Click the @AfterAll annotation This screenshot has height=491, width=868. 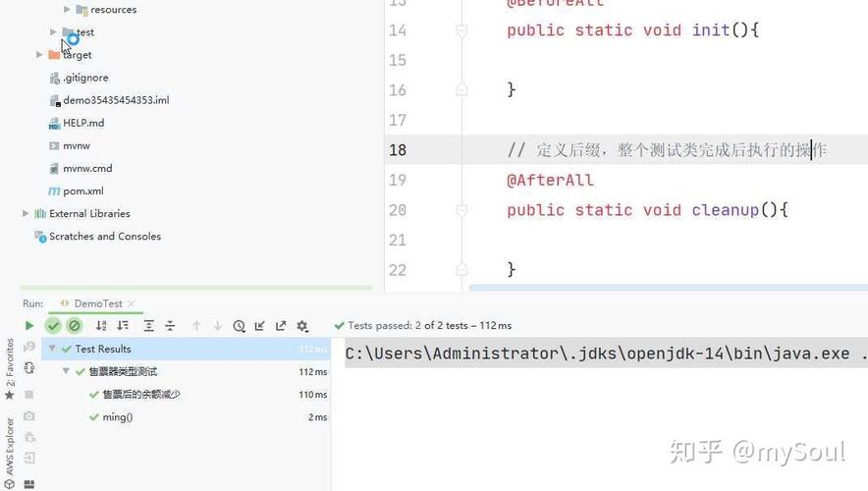click(550, 180)
